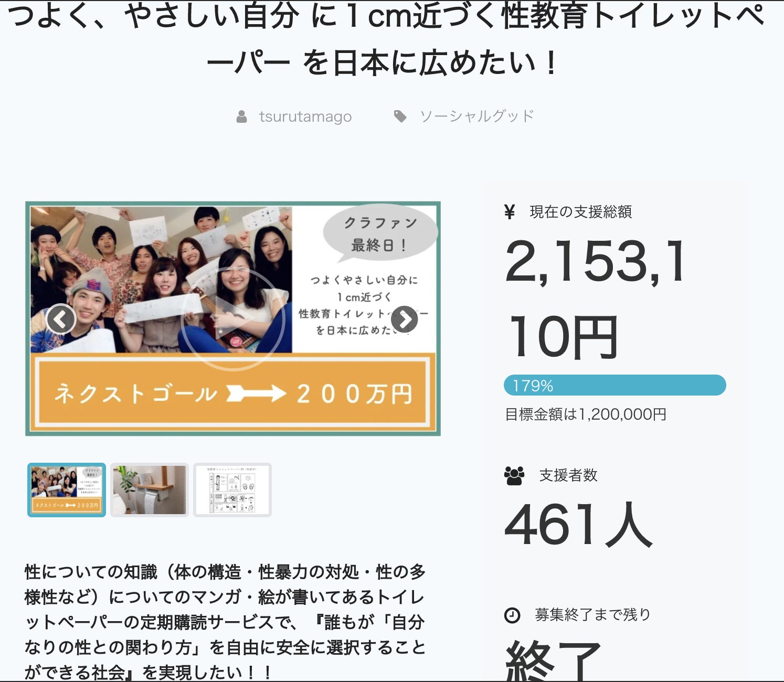Click the 179% funding progress bar
Viewport: 784px width, 682px height.
(615, 386)
